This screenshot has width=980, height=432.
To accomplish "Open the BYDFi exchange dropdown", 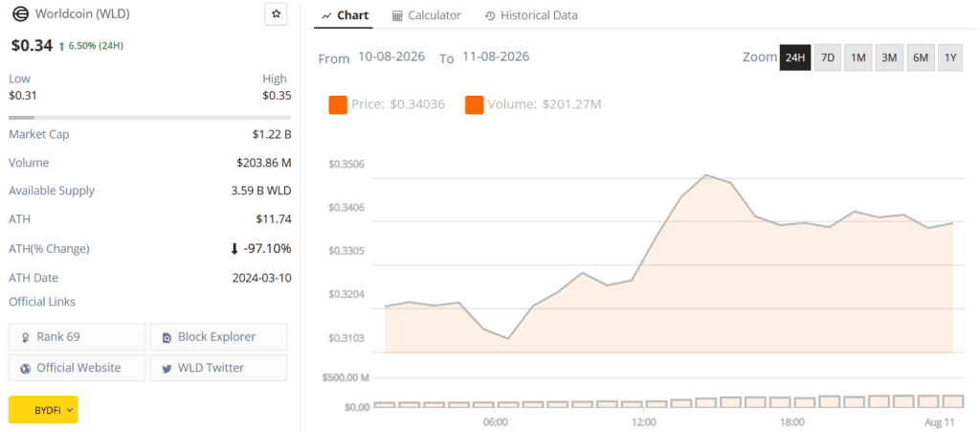I will [43, 410].
